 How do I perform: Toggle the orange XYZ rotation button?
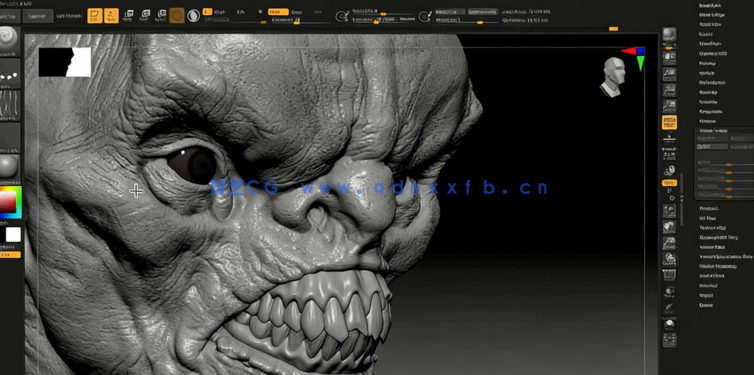click(669, 183)
